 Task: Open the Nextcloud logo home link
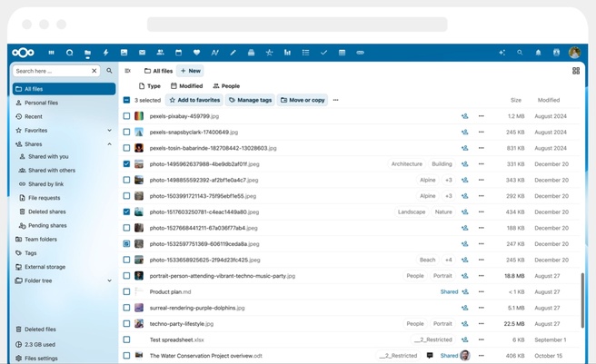23,53
